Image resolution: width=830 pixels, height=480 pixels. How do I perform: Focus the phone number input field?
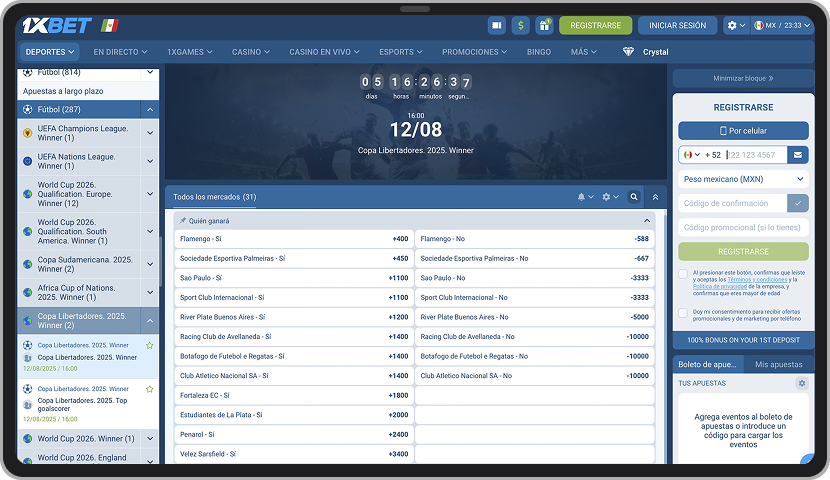(755, 155)
